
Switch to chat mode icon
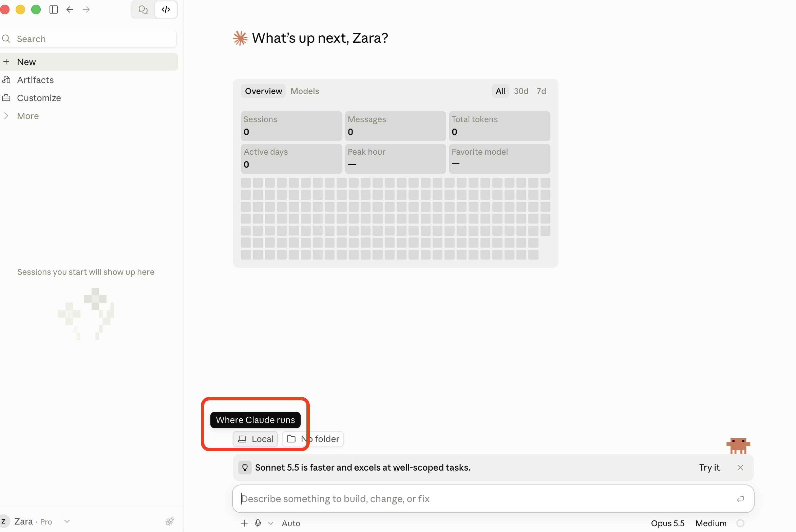(x=143, y=9)
